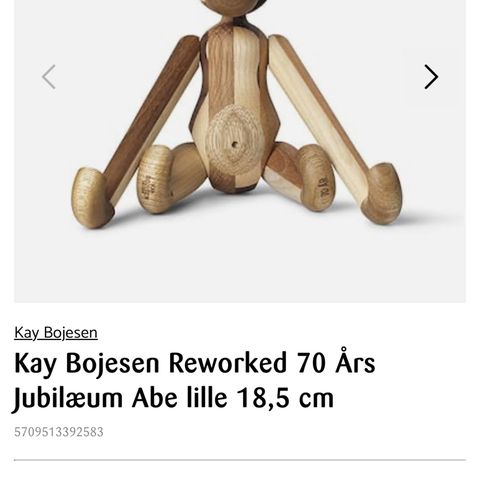
Task: Open the Kay Bojesen brand link
Action: [x=56, y=333]
